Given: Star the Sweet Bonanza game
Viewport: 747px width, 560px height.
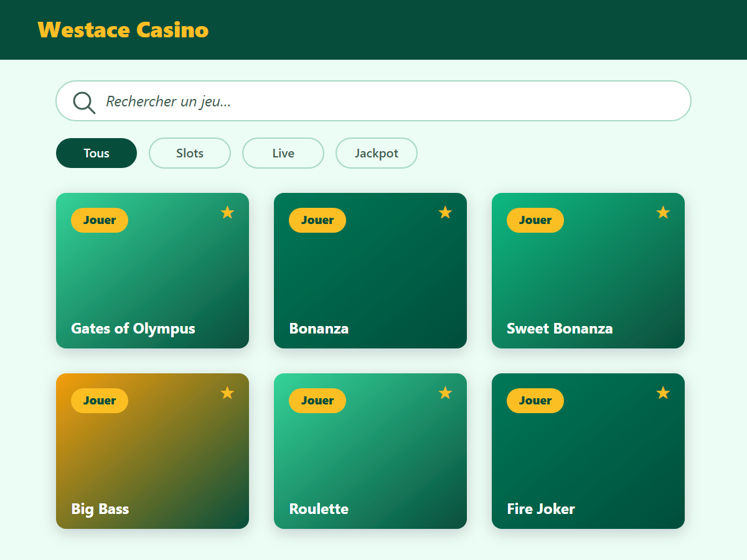Looking at the screenshot, I should [x=663, y=213].
